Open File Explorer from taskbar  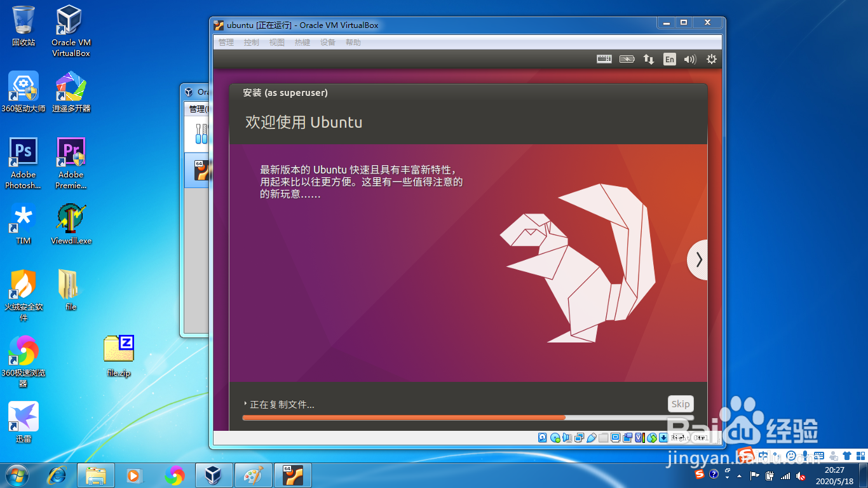[x=96, y=475]
